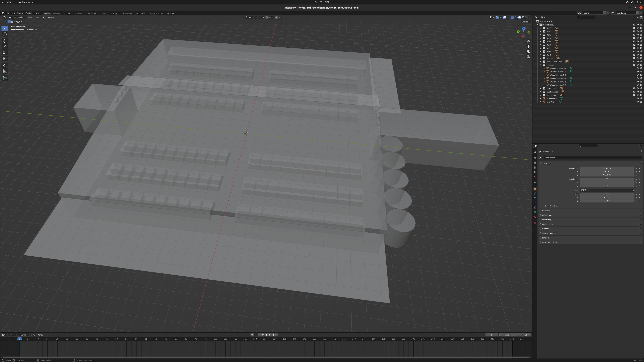Uncheck the Row5 collection exclude checkbox
The width and height of the screenshot is (644, 362).
(x=634, y=41)
